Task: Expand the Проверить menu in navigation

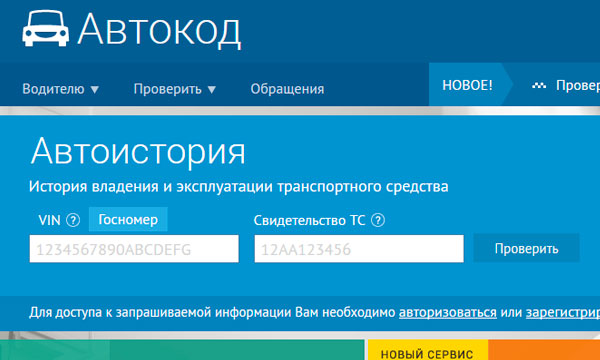Action: click(175, 89)
